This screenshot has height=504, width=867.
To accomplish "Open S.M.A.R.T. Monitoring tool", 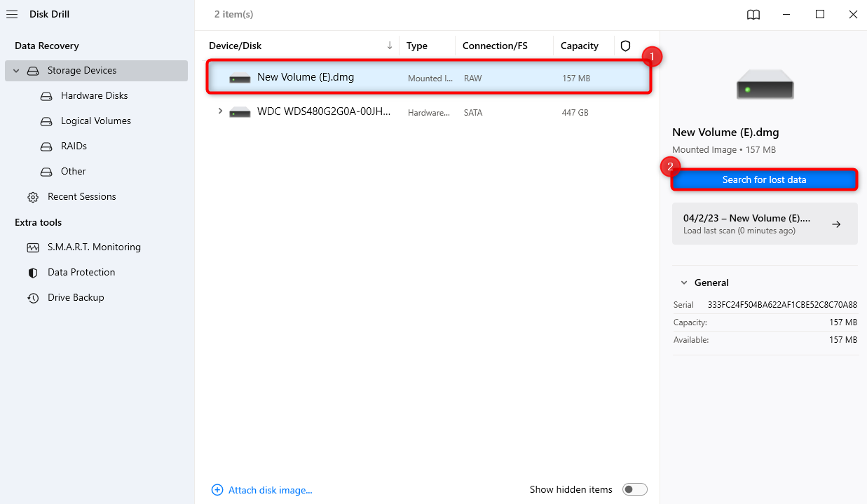I will tap(94, 247).
